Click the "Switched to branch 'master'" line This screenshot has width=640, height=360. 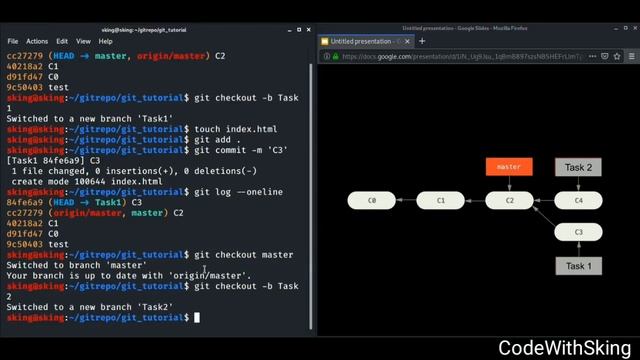pyautogui.click(x=76, y=265)
